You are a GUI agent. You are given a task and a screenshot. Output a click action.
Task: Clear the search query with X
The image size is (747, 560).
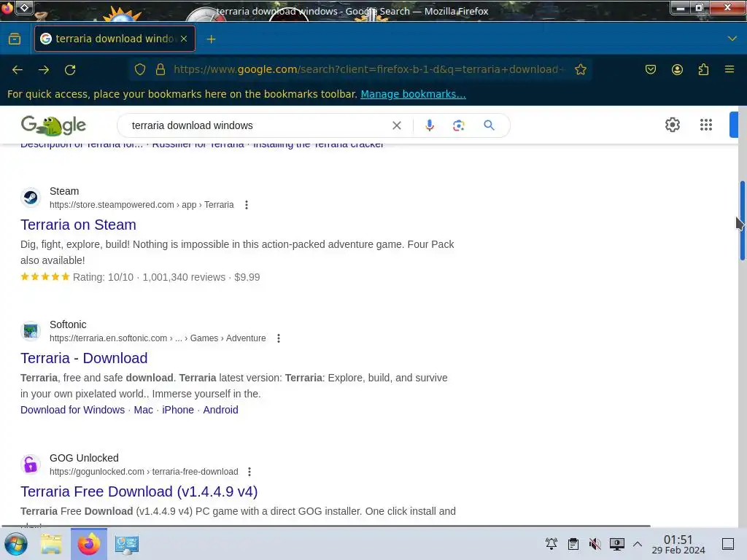397,125
